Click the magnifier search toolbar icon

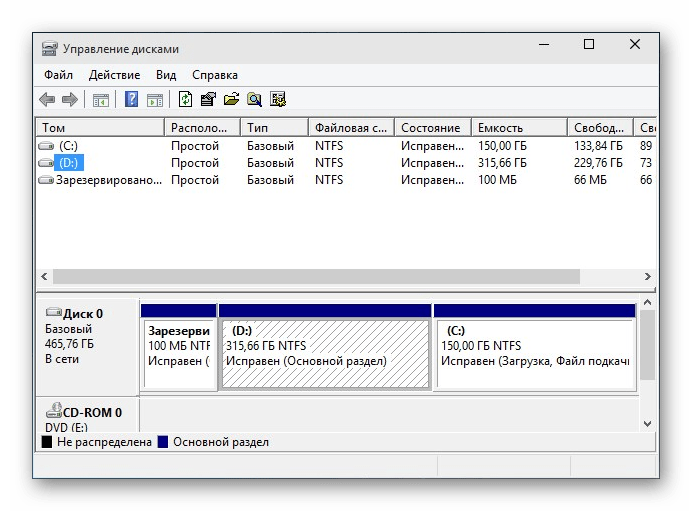(x=254, y=100)
